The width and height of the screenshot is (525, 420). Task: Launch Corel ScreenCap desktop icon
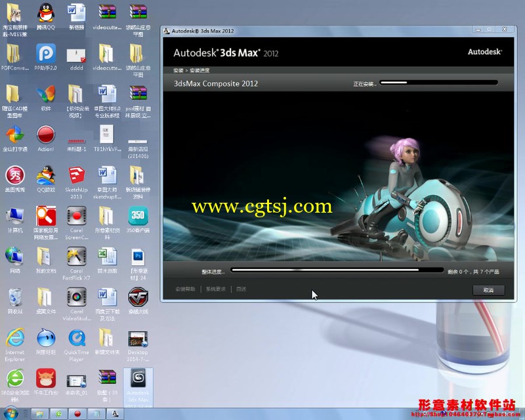[x=76, y=222]
